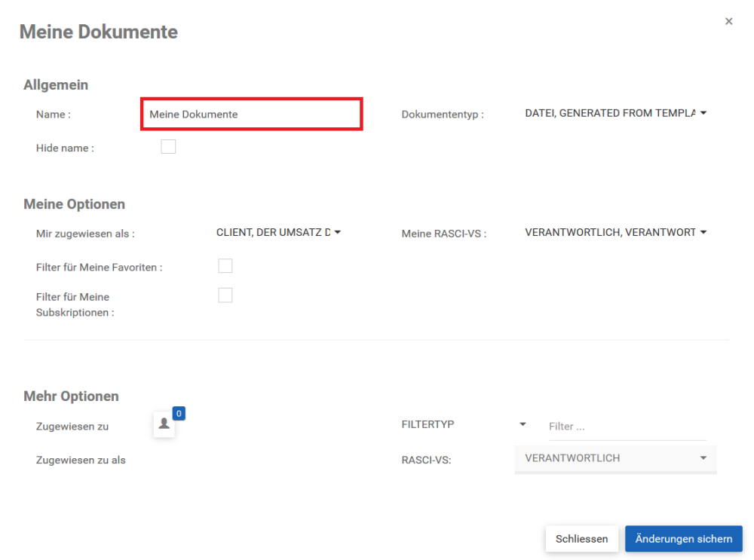
Task: Click the Schliessen button
Action: pyautogui.click(x=582, y=539)
